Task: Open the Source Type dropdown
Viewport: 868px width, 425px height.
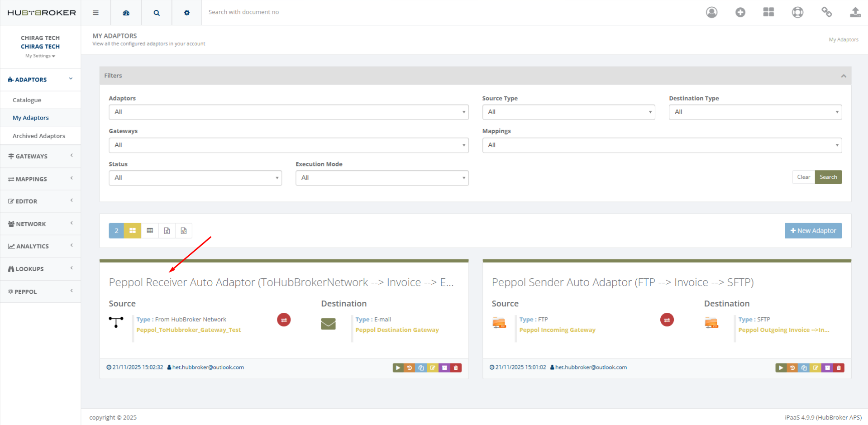Action: (568, 112)
